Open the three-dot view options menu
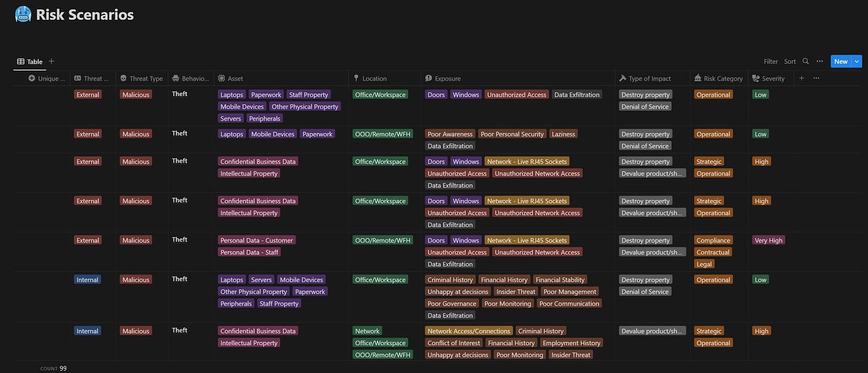The height and width of the screenshot is (373, 868). pos(820,61)
